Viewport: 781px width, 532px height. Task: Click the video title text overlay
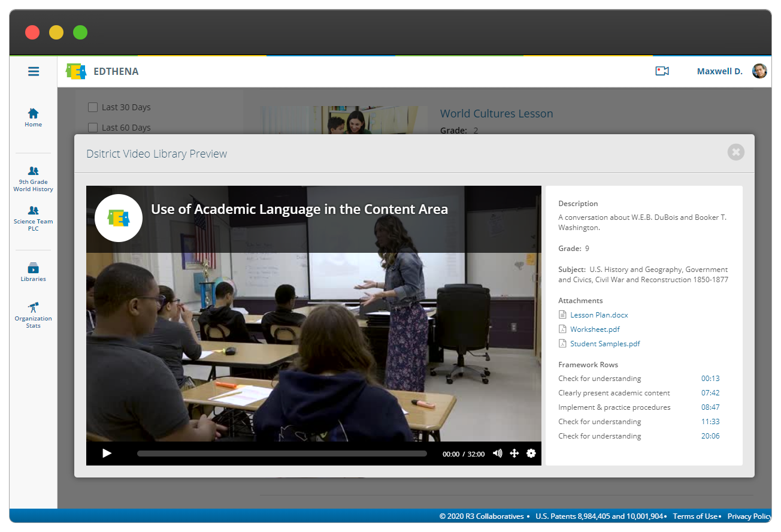[299, 209]
